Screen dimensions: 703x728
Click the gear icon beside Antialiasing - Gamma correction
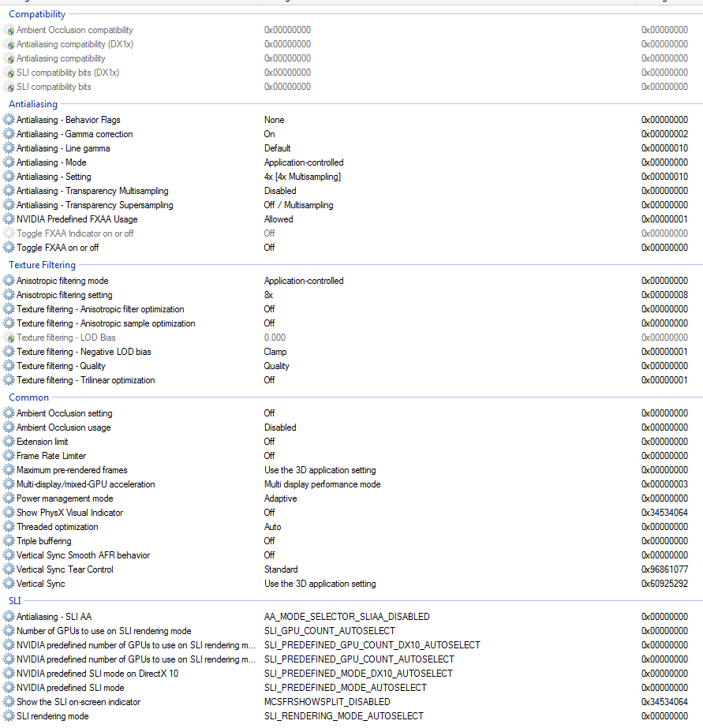pyautogui.click(x=9, y=134)
